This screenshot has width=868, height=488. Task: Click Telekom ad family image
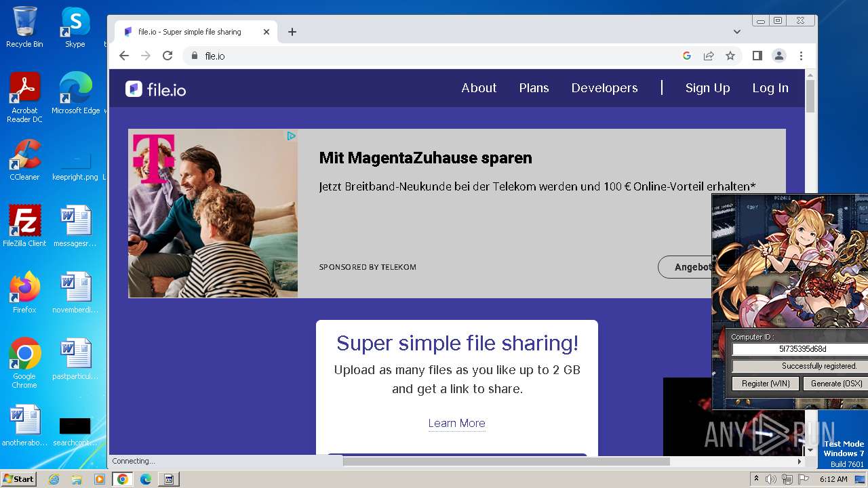point(213,213)
